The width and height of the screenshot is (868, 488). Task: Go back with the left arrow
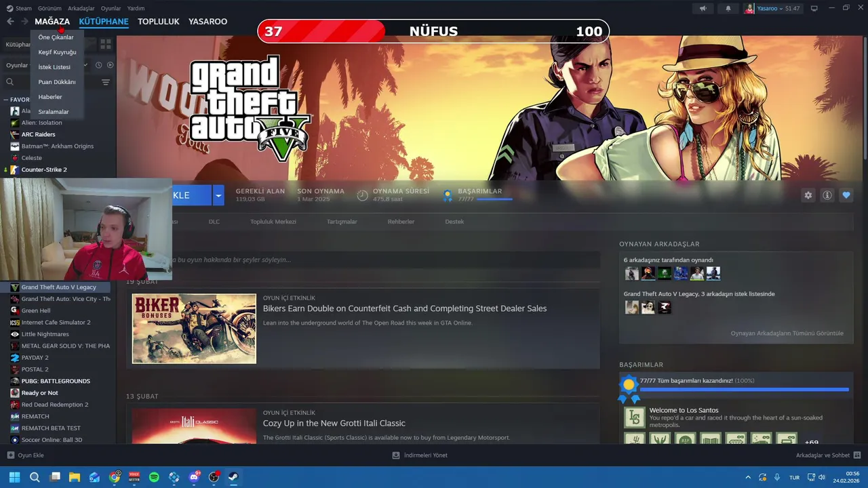[10, 22]
